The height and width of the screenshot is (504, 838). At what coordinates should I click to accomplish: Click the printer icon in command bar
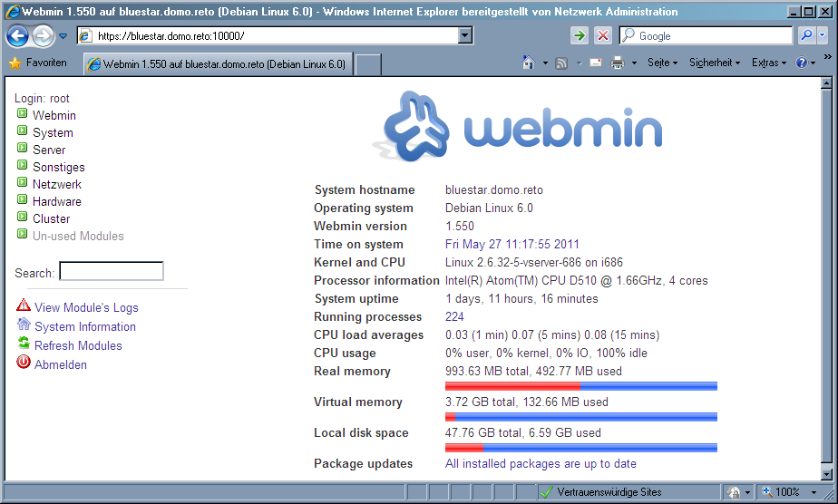click(618, 63)
